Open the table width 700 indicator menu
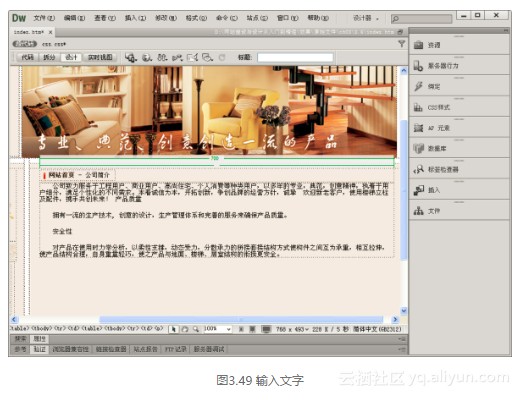Viewport: 520px width, 397px height. (x=215, y=158)
